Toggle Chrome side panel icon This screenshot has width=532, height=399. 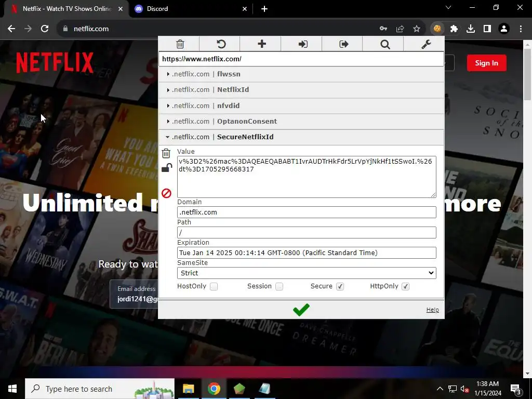pos(487,29)
